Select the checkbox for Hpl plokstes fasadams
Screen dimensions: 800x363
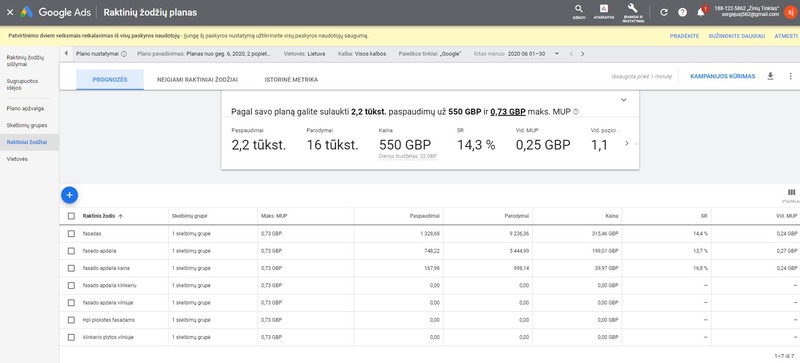click(x=71, y=320)
